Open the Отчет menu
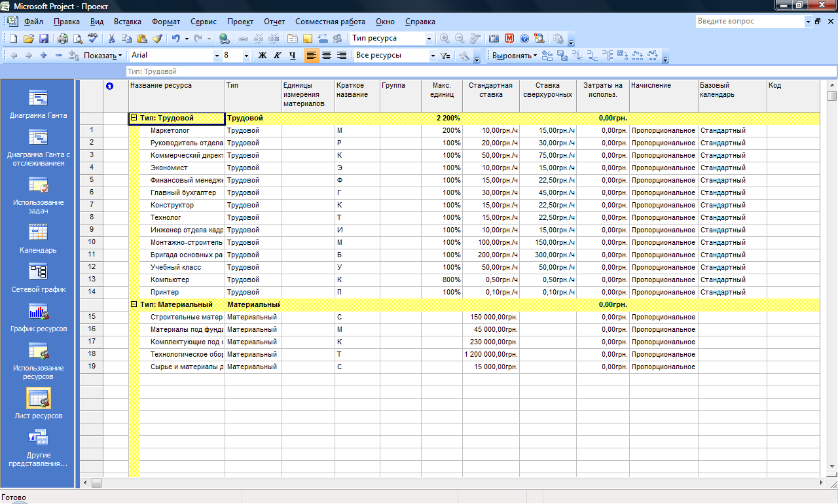 coord(274,22)
